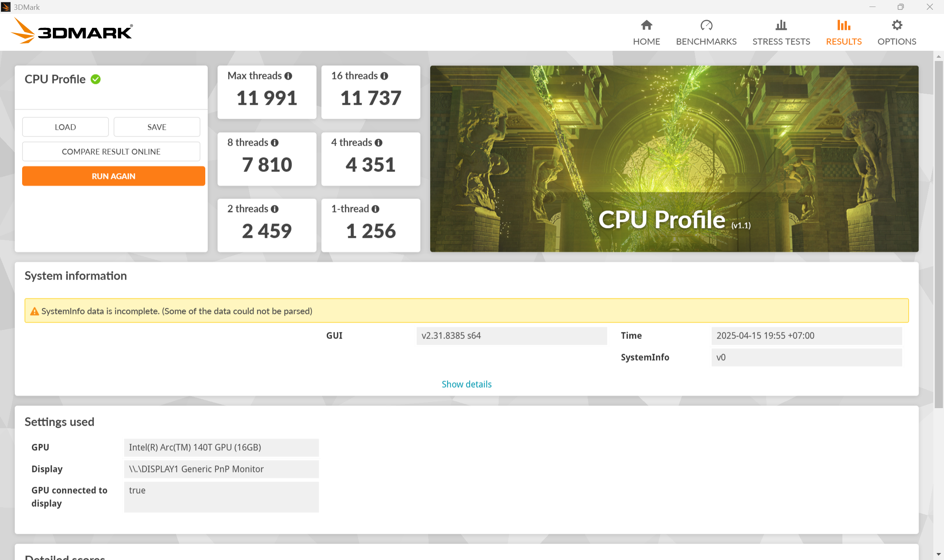Click the 2 threads score 2 459
Viewport: 944px width, 560px height.
(x=267, y=231)
